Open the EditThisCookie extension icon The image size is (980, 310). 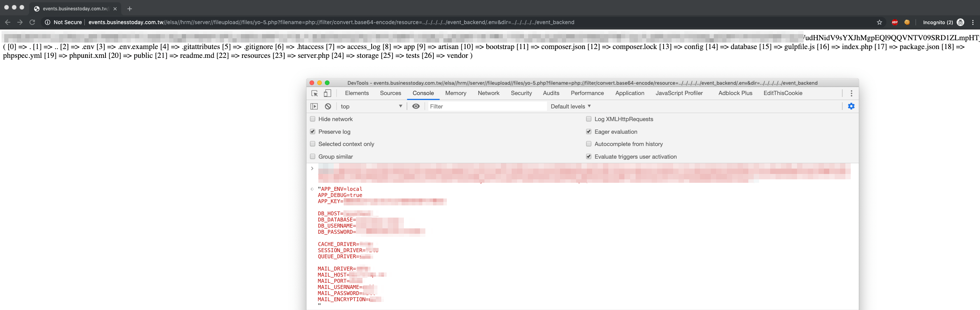point(907,22)
